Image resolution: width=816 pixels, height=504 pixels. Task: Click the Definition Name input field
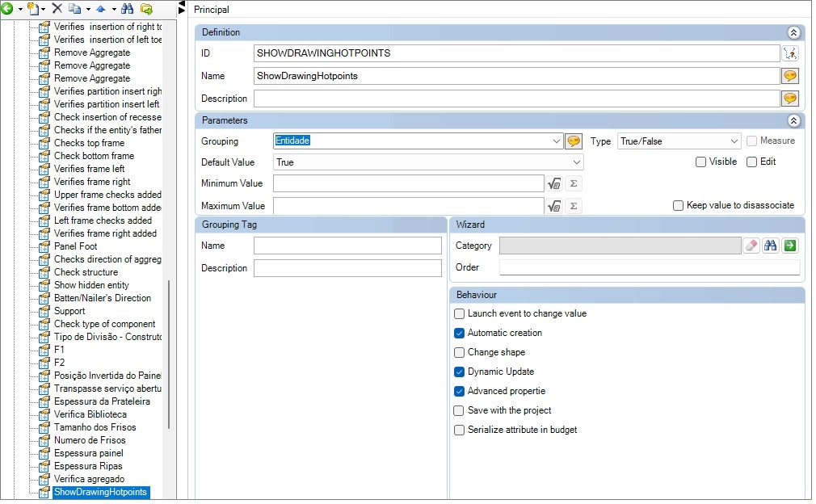pyautogui.click(x=516, y=76)
